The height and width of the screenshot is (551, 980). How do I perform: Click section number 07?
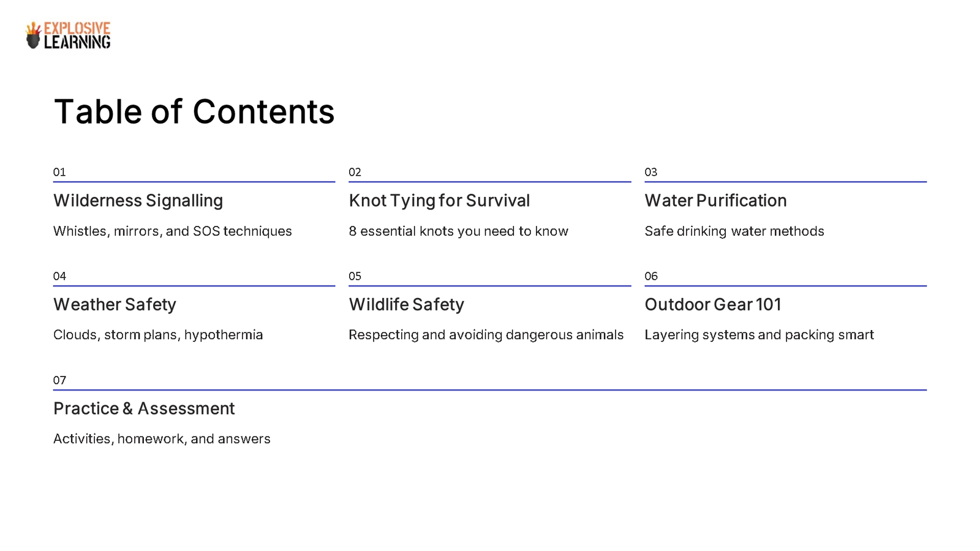click(x=59, y=380)
